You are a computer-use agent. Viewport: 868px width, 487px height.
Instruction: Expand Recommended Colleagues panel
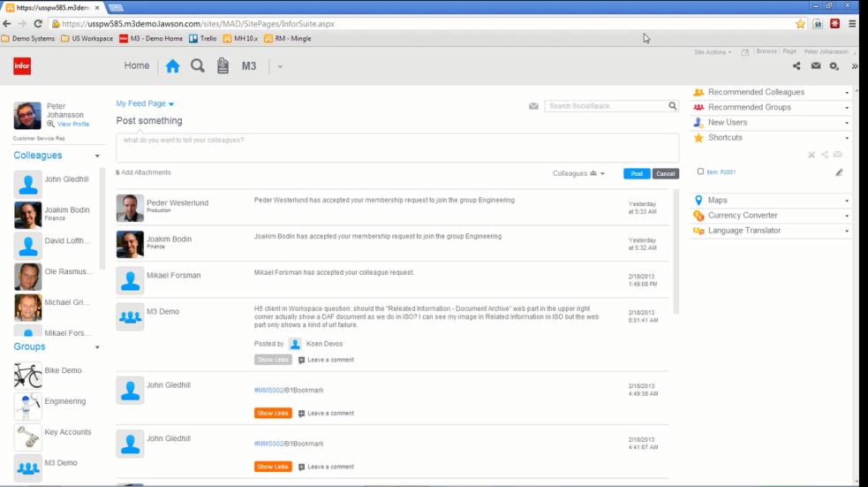pyautogui.click(x=771, y=92)
